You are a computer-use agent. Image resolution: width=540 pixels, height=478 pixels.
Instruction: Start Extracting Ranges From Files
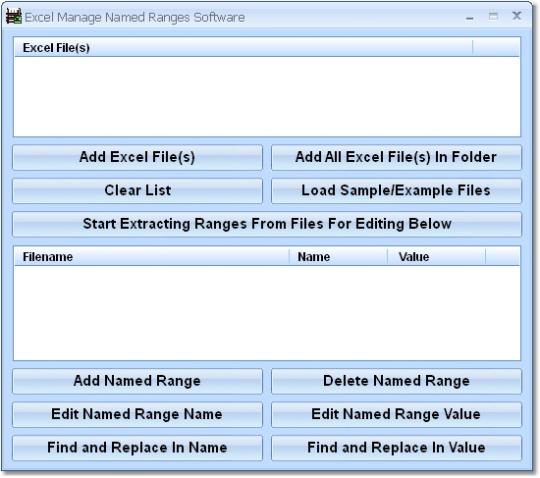point(267,224)
